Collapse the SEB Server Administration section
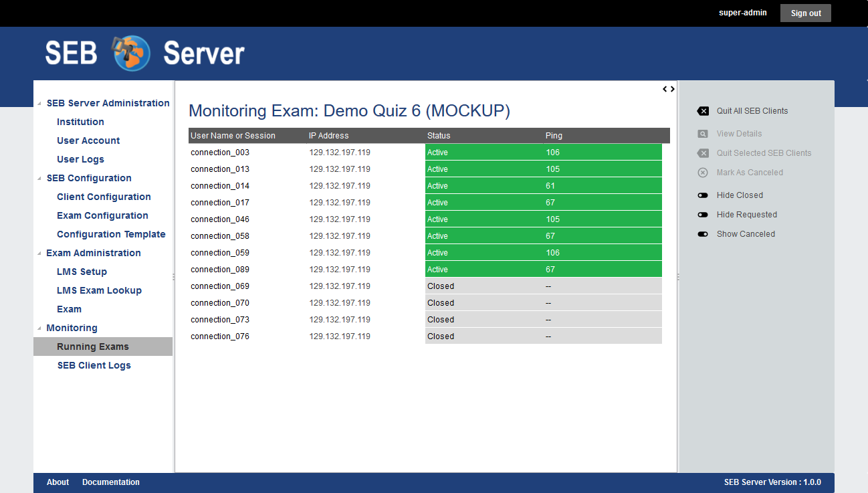Screen dimensions: 868x493 click(x=39, y=104)
